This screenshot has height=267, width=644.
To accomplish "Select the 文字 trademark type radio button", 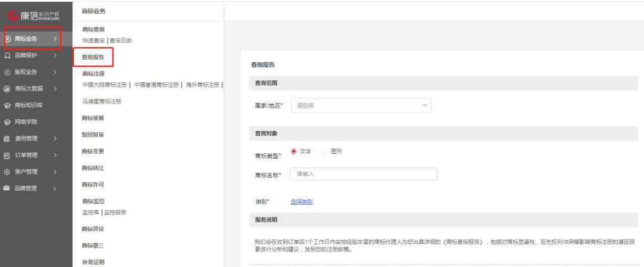I will coord(293,151).
